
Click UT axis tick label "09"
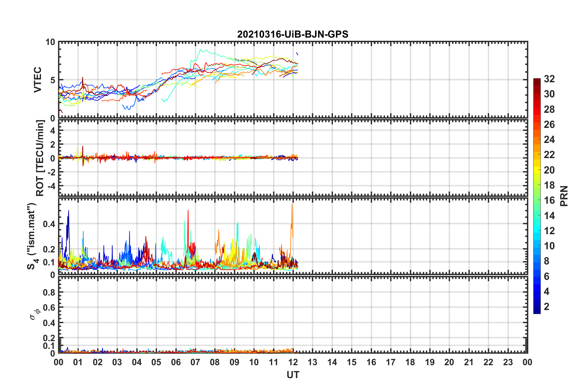tap(234, 362)
